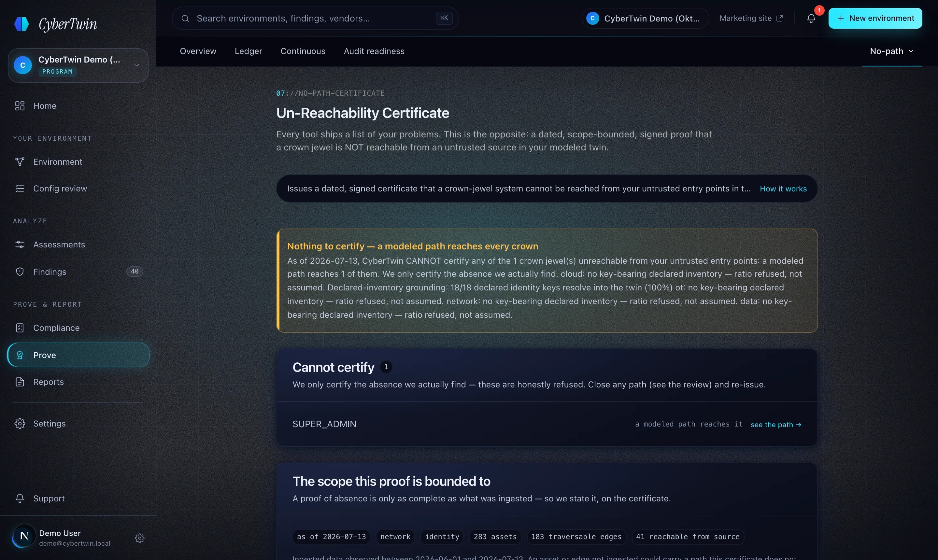This screenshot has height=560, width=938.
Task: Open the CyberTwin Demo (Okt... selector
Action: (645, 18)
